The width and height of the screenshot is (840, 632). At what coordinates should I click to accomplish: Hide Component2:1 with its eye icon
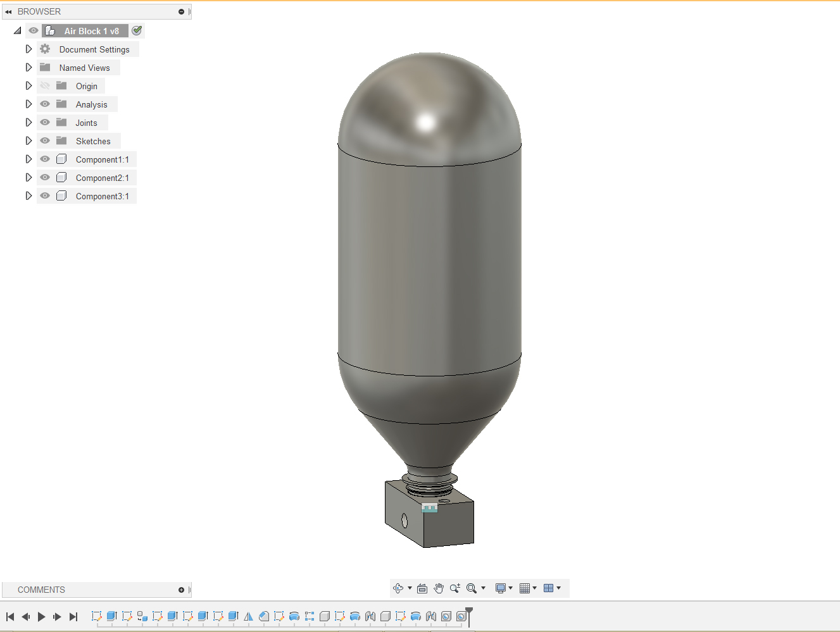pos(45,178)
